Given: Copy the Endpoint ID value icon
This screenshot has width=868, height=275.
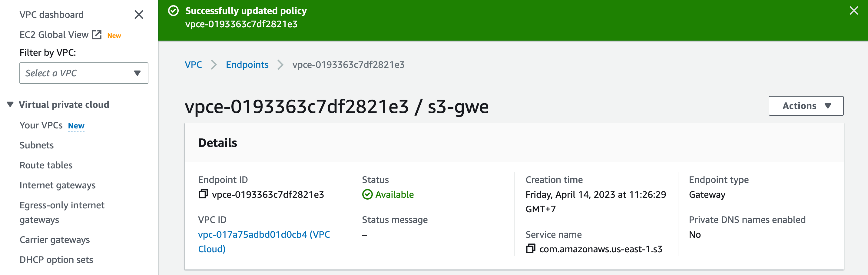Looking at the screenshot, I should click(x=203, y=194).
